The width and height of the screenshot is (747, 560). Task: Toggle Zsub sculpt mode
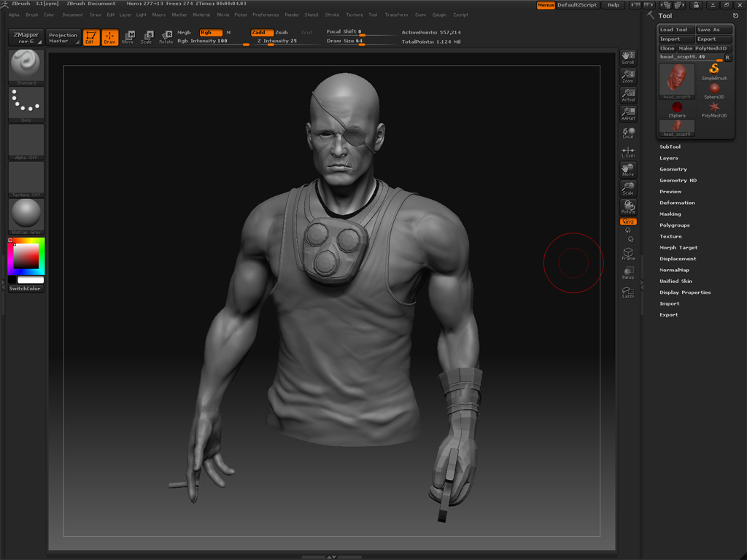[x=282, y=32]
